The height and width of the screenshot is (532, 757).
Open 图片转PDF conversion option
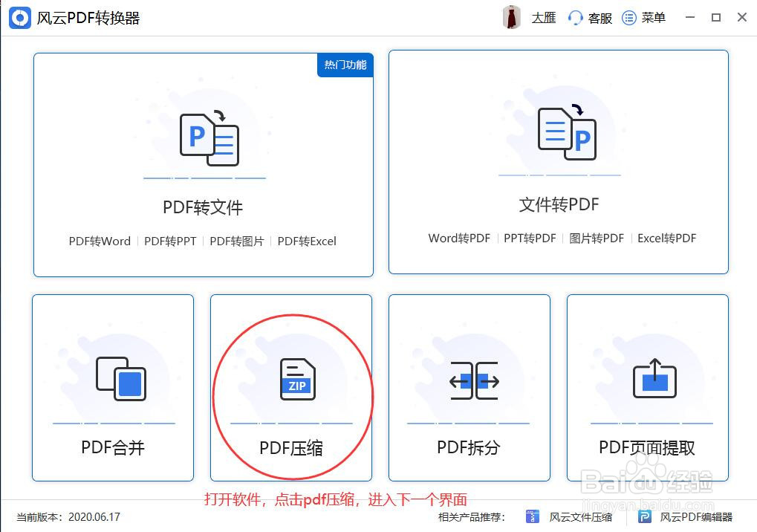coord(599,239)
